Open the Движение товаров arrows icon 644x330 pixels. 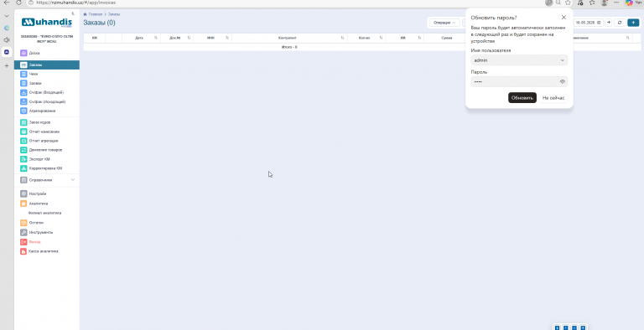[23, 150]
